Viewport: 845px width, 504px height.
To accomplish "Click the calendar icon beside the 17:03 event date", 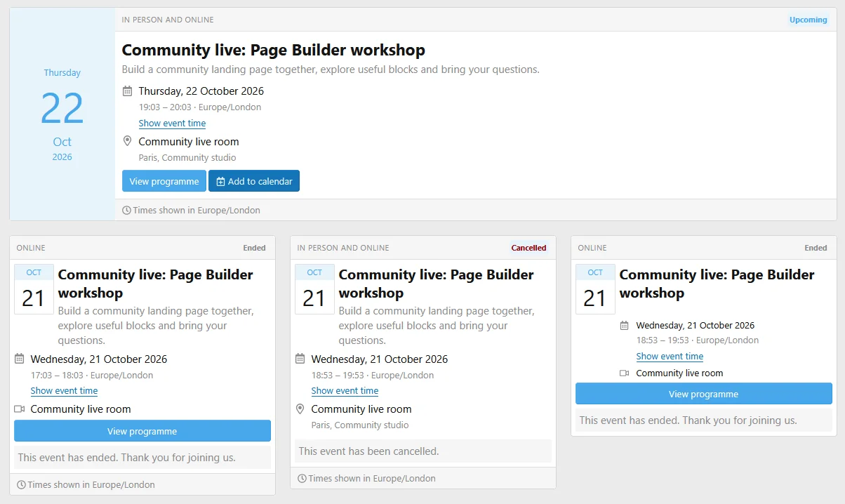I will (19, 359).
